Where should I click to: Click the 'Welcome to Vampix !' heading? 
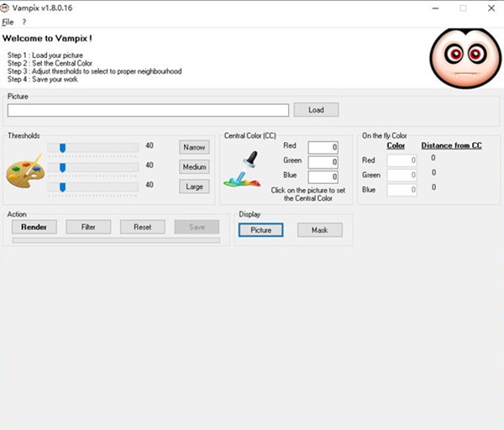point(47,39)
